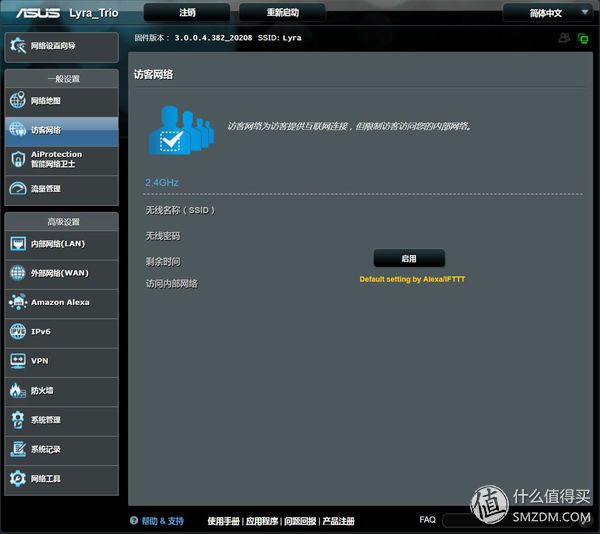Click the firmware version 3.0.0.4.382_20208

pos(213,38)
